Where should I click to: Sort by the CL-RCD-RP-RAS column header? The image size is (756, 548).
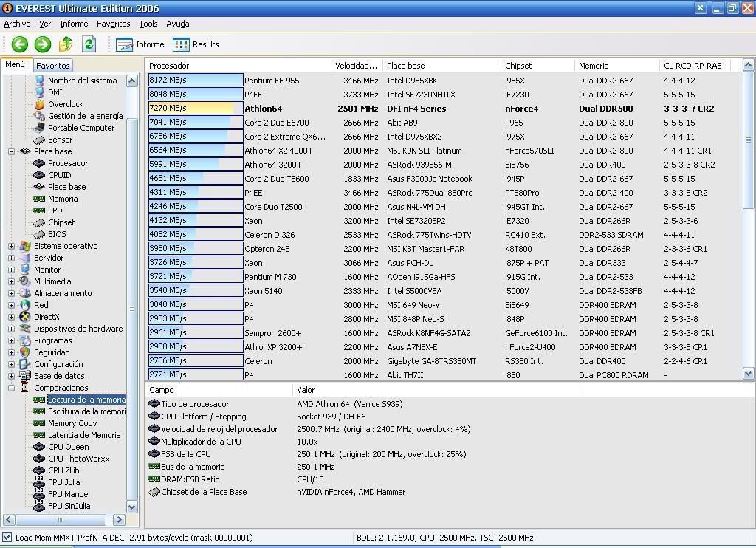695,66
